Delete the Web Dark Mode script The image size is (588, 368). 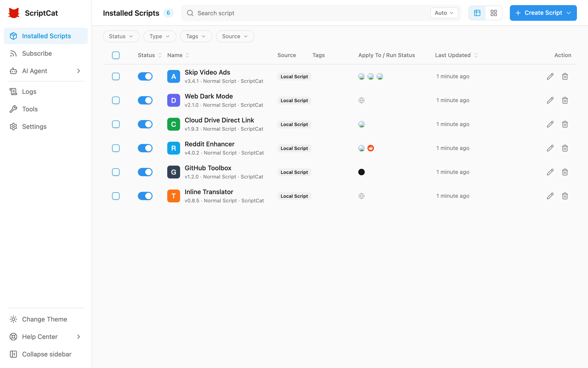pyautogui.click(x=565, y=100)
